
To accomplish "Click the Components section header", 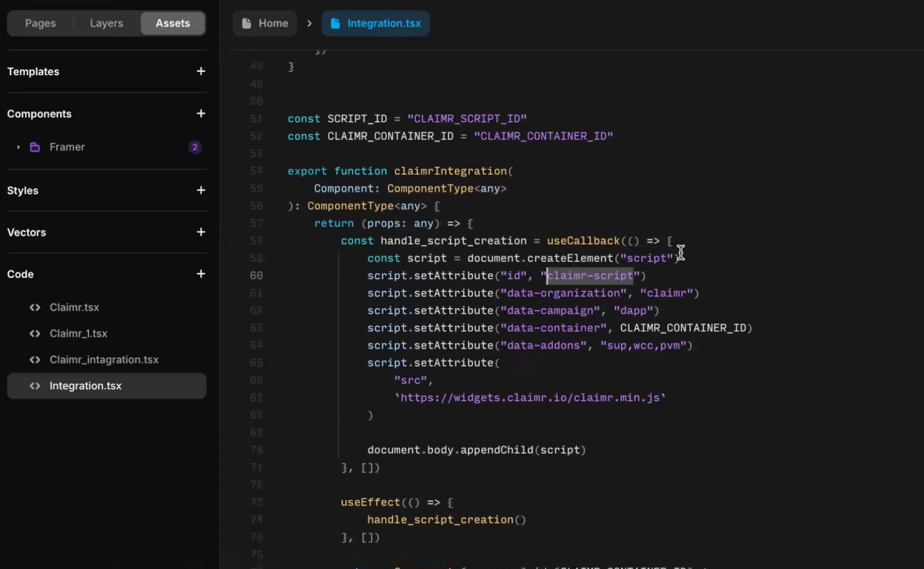I will tap(39, 114).
